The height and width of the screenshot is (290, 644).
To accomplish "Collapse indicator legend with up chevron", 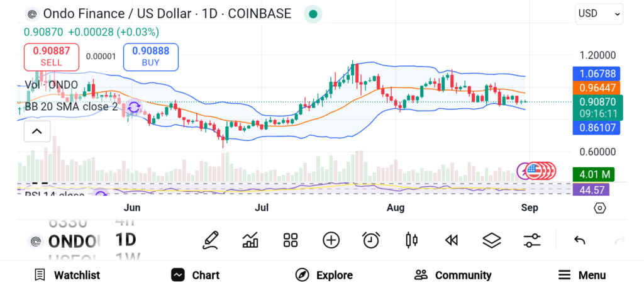I will (x=37, y=131).
